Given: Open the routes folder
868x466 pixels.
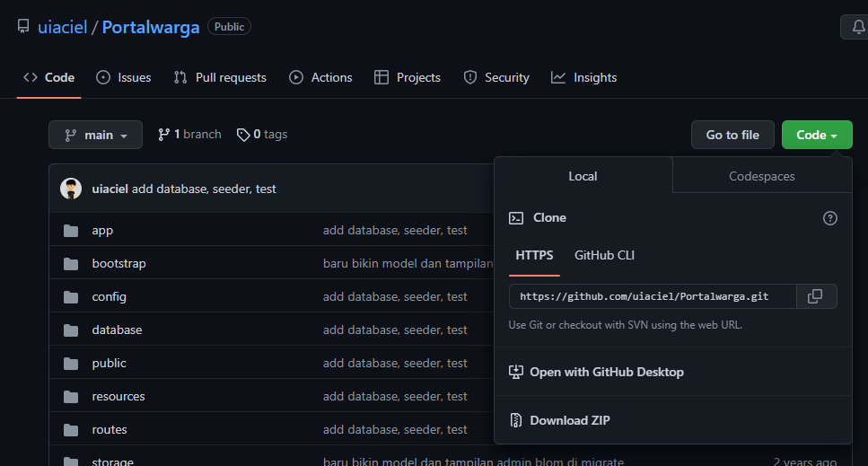Looking at the screenshot, I should point(110,429).
